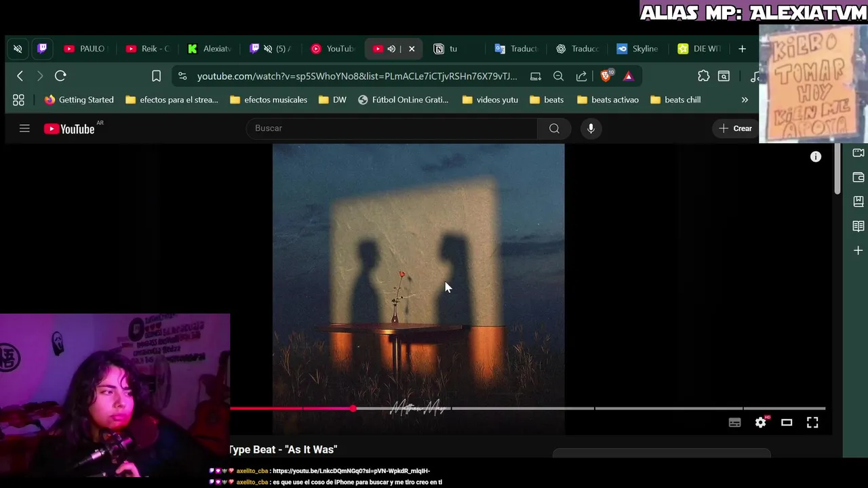Switch to the first Traductor tab
Screen dimensions: 868x488
(517, 49)
